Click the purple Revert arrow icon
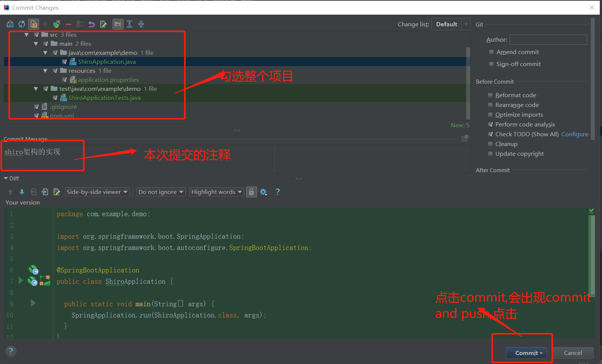Viewport: 602px width, 364px height. [x=92, y=24]
